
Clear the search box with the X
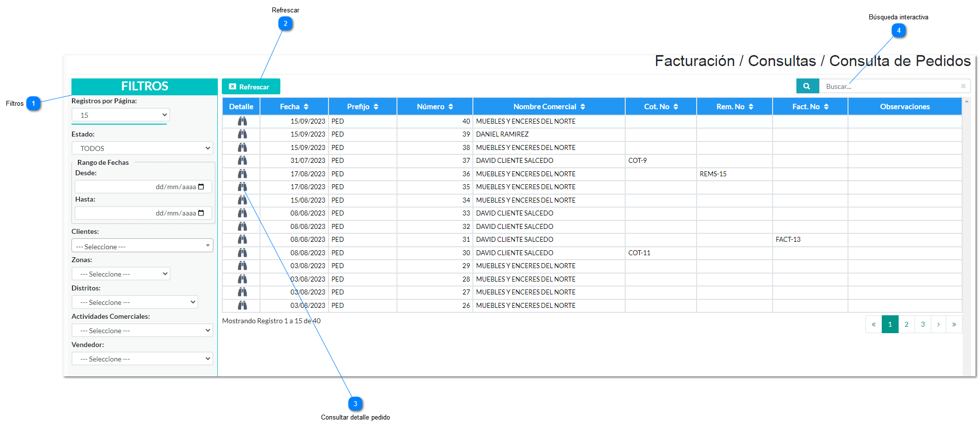click(963, 86)
